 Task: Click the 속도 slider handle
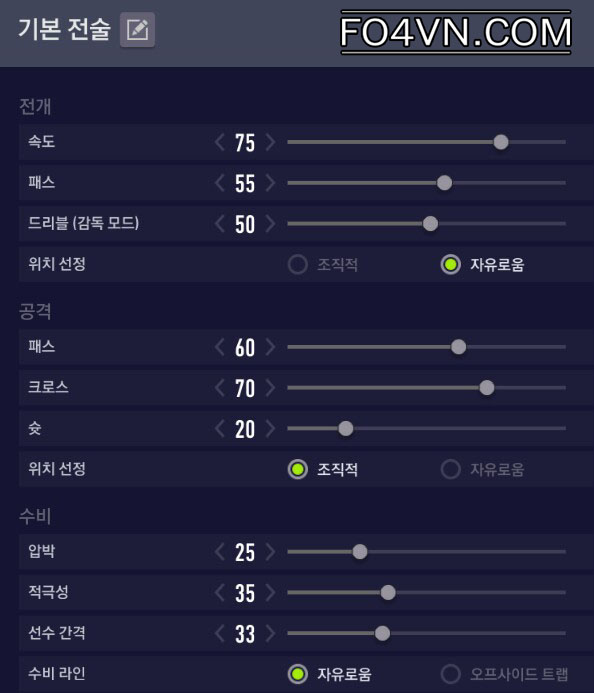coord(501,142)
